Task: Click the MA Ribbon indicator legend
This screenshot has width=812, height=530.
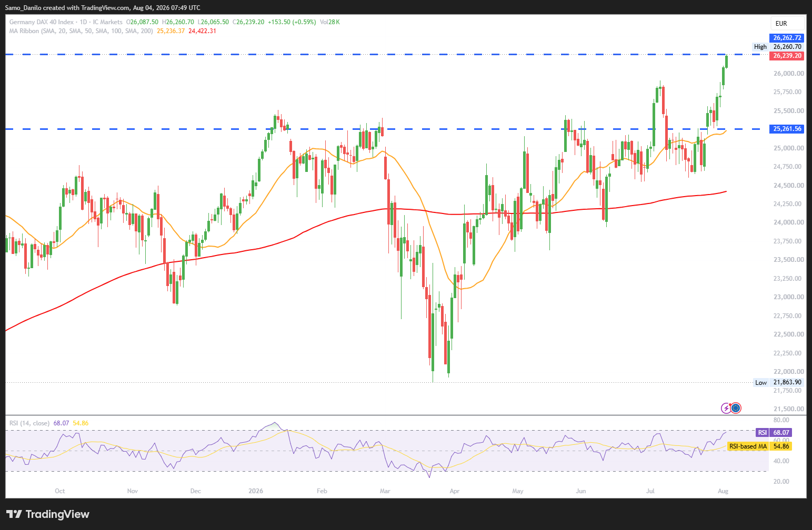Action: 81,31
